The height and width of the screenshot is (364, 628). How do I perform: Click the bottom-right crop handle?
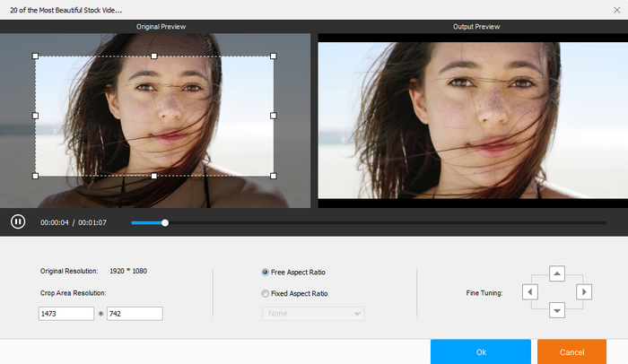(x=274, y=176)
